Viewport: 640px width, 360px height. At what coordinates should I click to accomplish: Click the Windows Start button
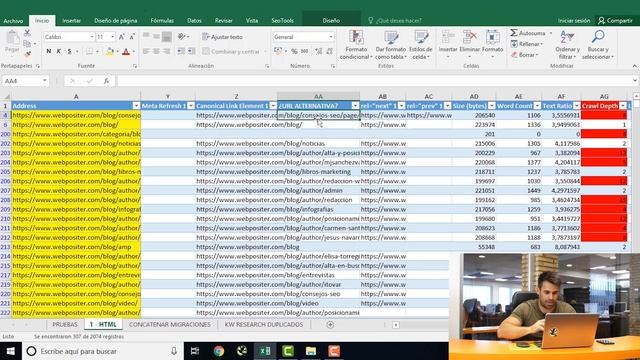click(11, 351)
